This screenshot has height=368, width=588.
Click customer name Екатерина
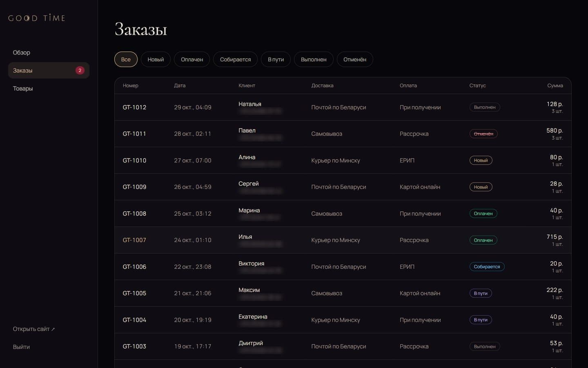[x=253, y=316]
